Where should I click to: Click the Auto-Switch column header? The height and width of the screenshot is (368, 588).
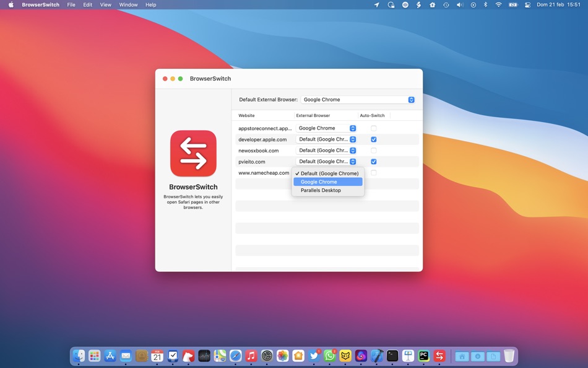pyautogui.click(x=374, y=115)
